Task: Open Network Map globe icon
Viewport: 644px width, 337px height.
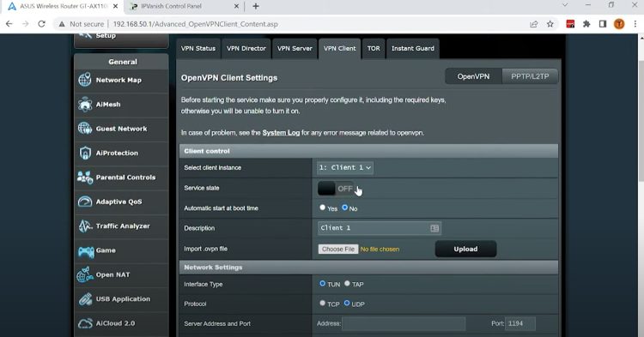Action: tap(85, 80)
